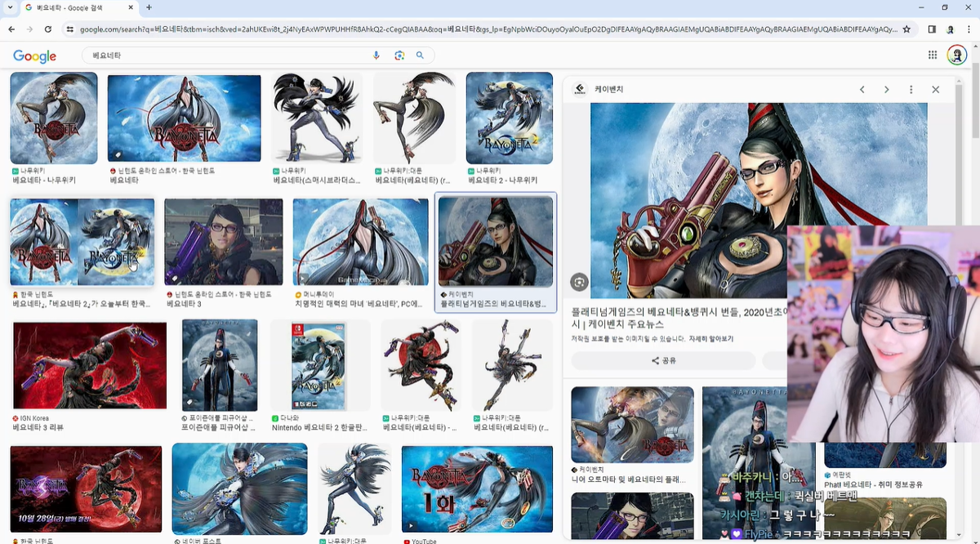The image size is (980, 544).
Task: Show next image in preview panel
Action: [886, 90]
